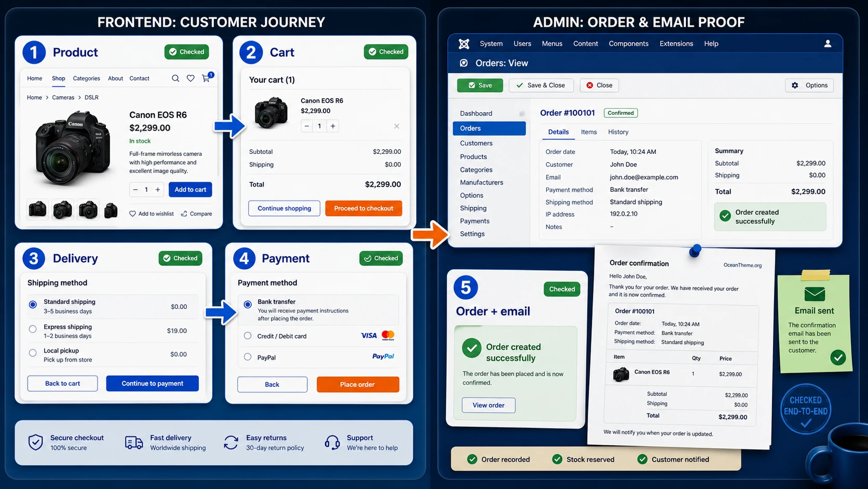The image size is (868, 489).
Task: Click Proceed to checkout
Action: 364,208
